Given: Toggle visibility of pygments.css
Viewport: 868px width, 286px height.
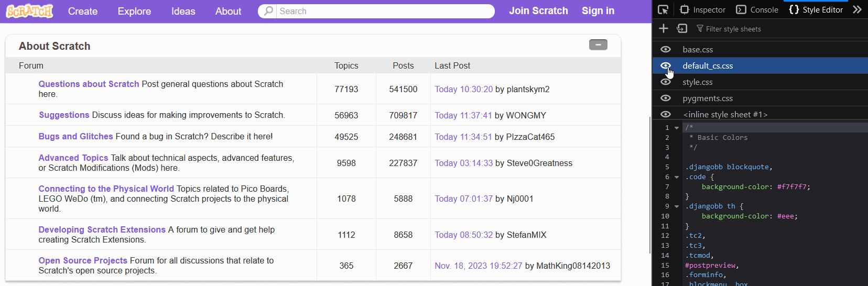Looking at the screenshot, I should click(x=666, y=98).
